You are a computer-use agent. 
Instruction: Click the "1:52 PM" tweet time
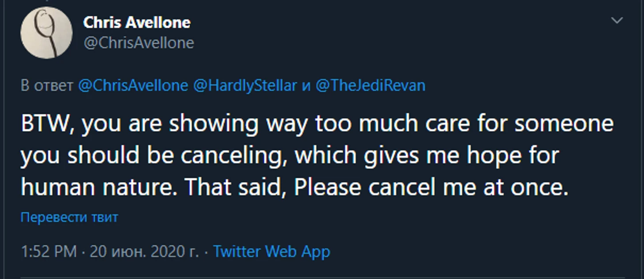pyautogui.click(x=49, y=252)
